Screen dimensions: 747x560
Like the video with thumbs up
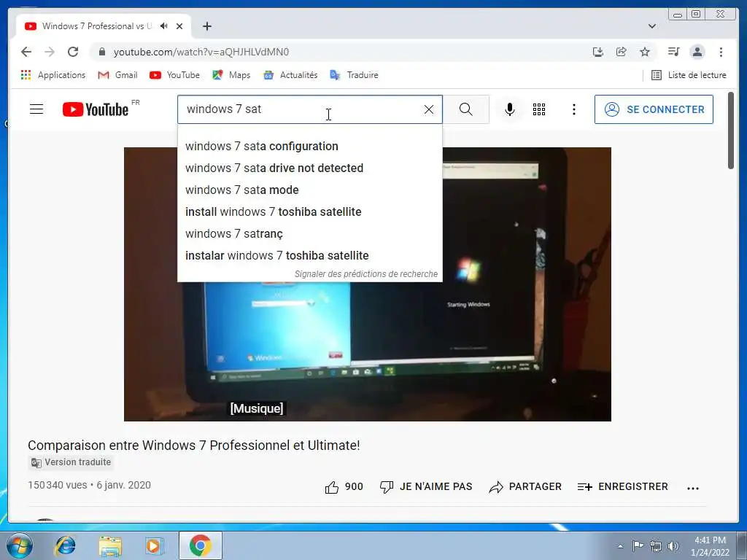pyautogui.click(x=344, y=486)
